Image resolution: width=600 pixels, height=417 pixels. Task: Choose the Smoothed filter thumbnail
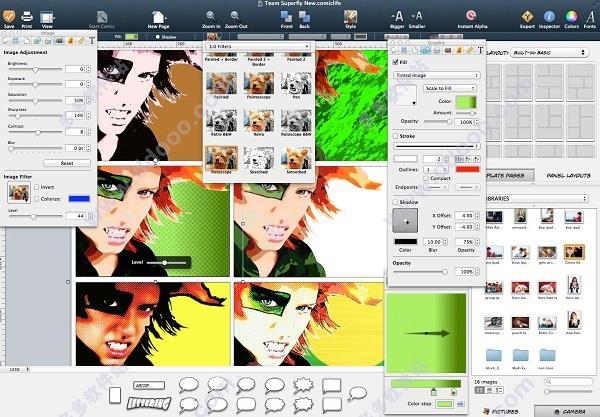tap(296, 160)
